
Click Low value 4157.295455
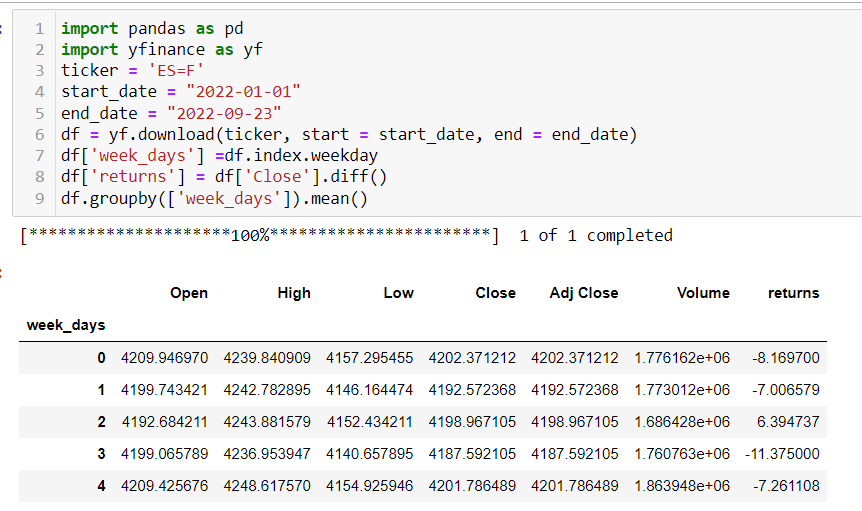point(369,358)
